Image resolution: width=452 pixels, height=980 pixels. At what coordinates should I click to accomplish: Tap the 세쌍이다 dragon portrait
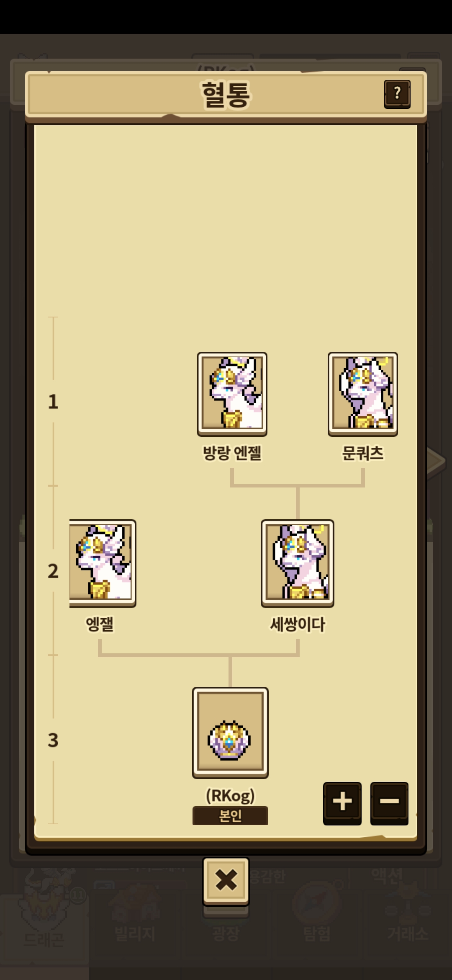[298, 563]
